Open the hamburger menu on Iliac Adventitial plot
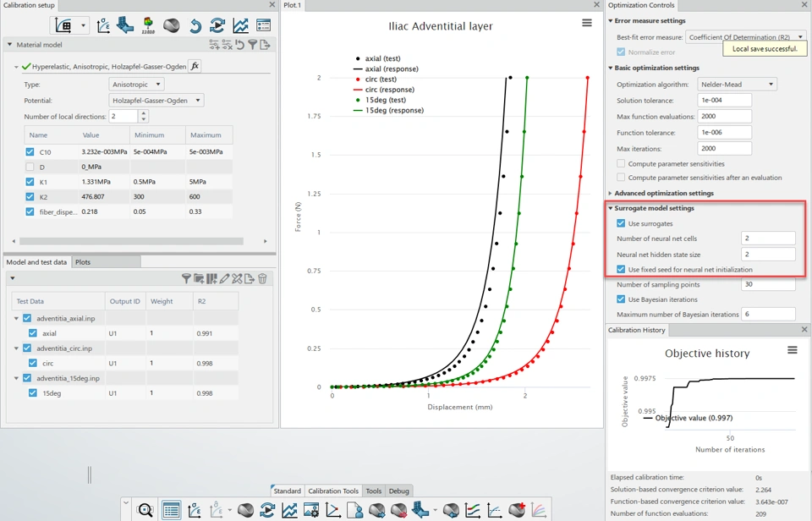 [x=587, y=23]
